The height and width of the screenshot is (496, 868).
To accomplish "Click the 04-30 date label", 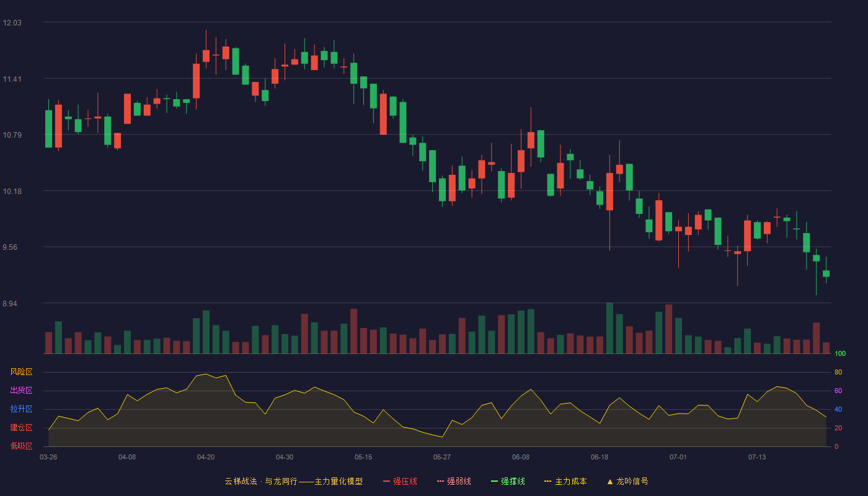I will [x=285, y=457].
